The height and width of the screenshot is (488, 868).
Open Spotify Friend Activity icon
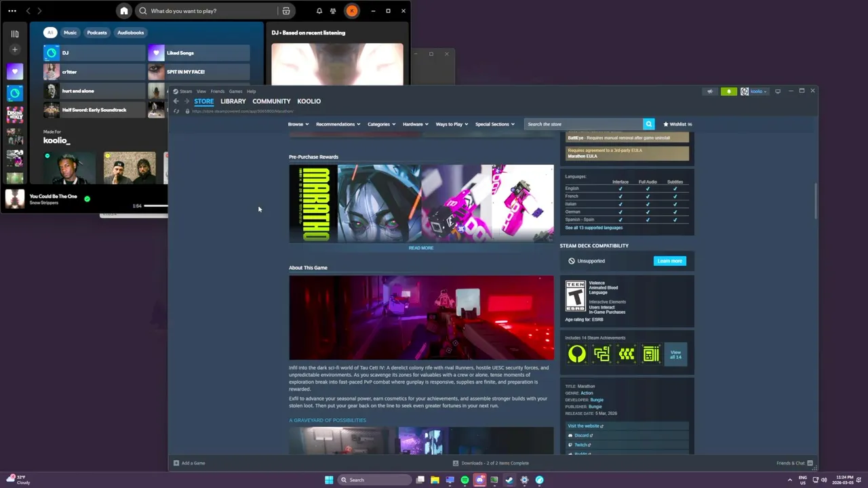333,11
